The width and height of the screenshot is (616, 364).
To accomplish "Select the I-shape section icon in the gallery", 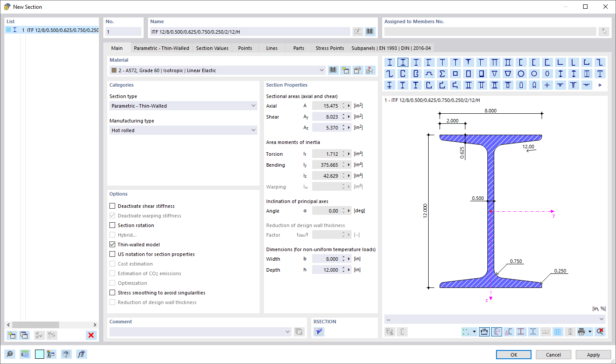I will click(402, 62).
